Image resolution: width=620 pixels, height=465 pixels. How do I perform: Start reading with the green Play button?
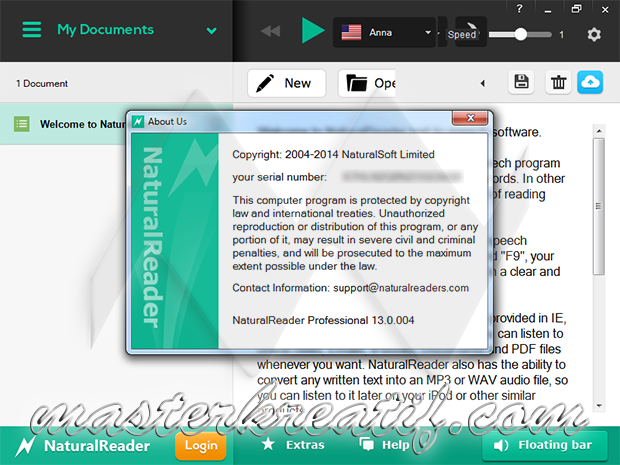312,30
